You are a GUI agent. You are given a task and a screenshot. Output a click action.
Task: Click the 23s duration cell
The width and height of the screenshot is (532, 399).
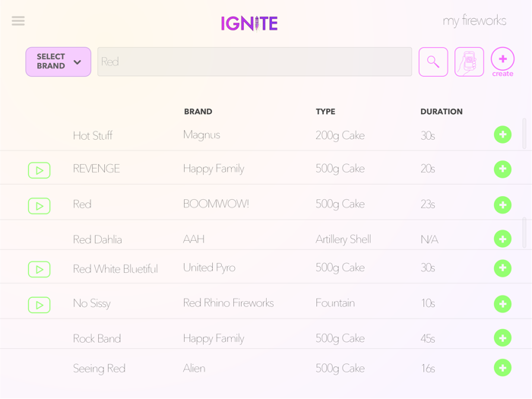pyautogui.click(x=428, y=204)
